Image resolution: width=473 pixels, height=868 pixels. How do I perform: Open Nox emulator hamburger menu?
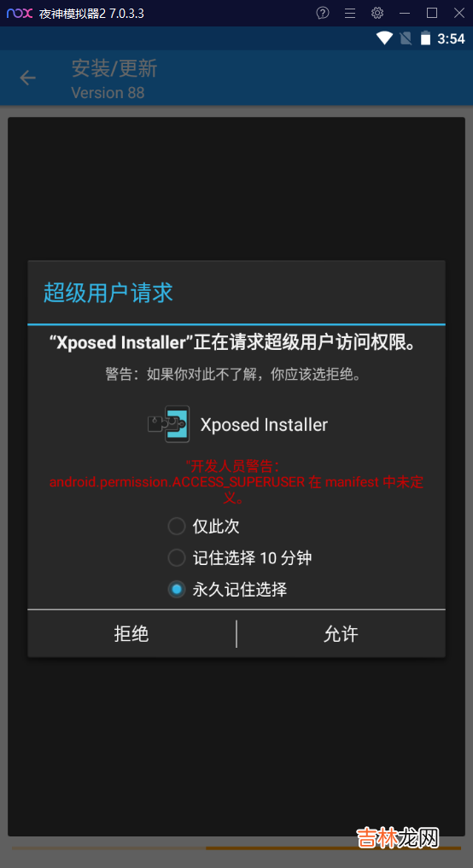click(350, 13)
